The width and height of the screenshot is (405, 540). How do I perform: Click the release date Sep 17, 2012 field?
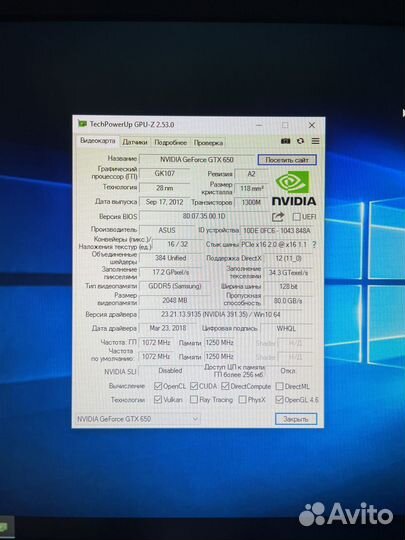tap(164, 202)
